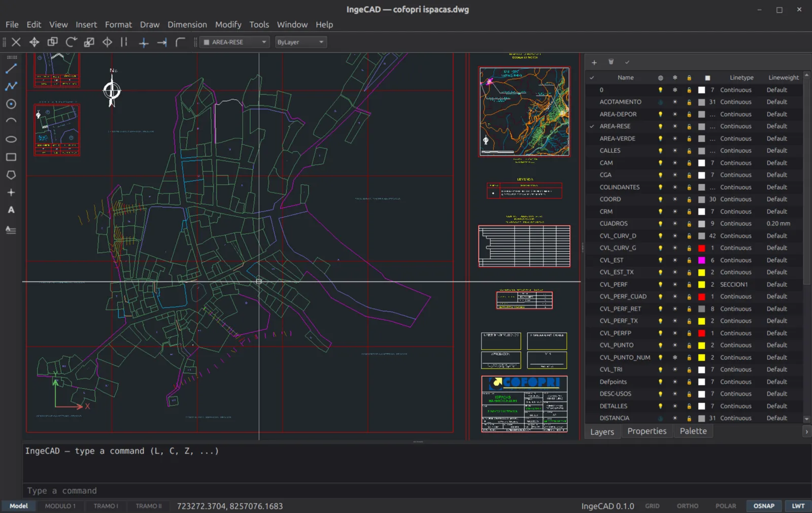
Task: Select the Erase tool in the toolbar
Action: [16, 42]
